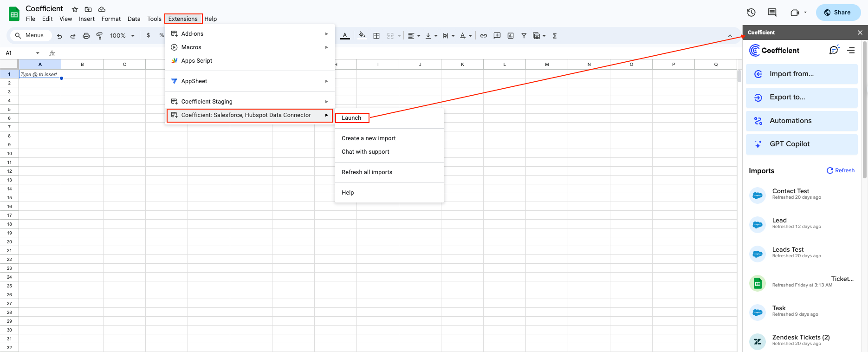Open the text color picker
Viewport: 868px width, 352px height.
click(345, 36)
